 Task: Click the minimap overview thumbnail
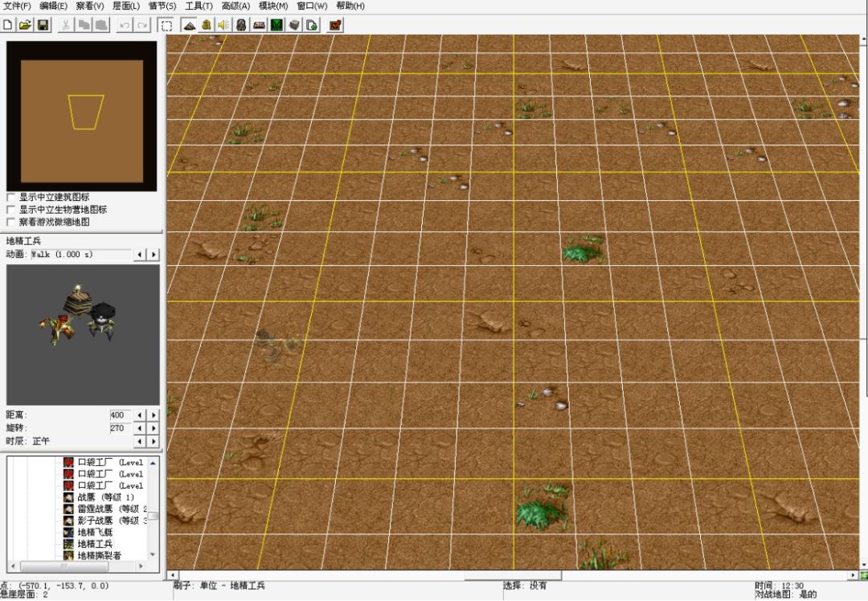click(81, 117)
